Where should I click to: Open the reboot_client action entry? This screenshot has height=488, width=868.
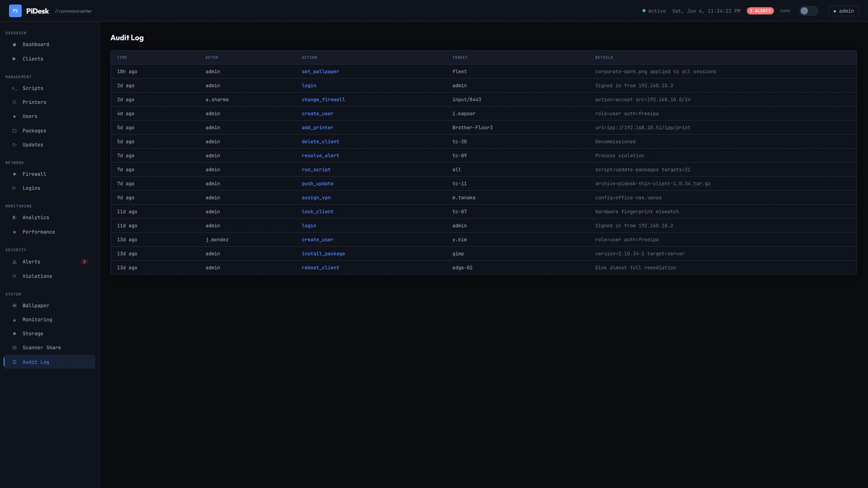point(321,268)
